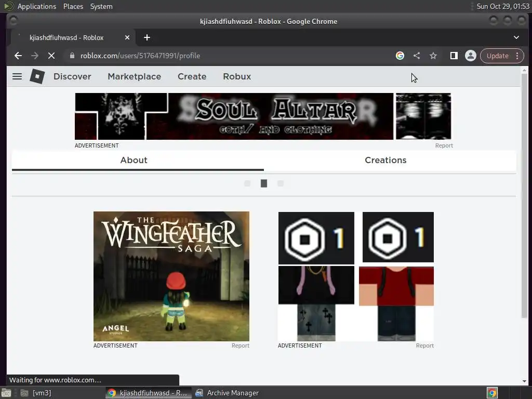Click the date and time clock
This screenshot has height=399, width=532.
pos(503,6)
